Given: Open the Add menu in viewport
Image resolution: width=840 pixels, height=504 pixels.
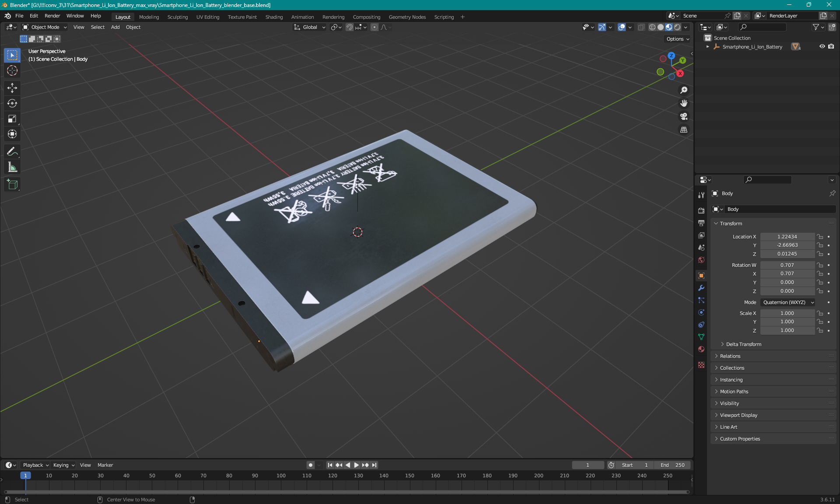Looking at the screenshot, I should coord(115,27).
